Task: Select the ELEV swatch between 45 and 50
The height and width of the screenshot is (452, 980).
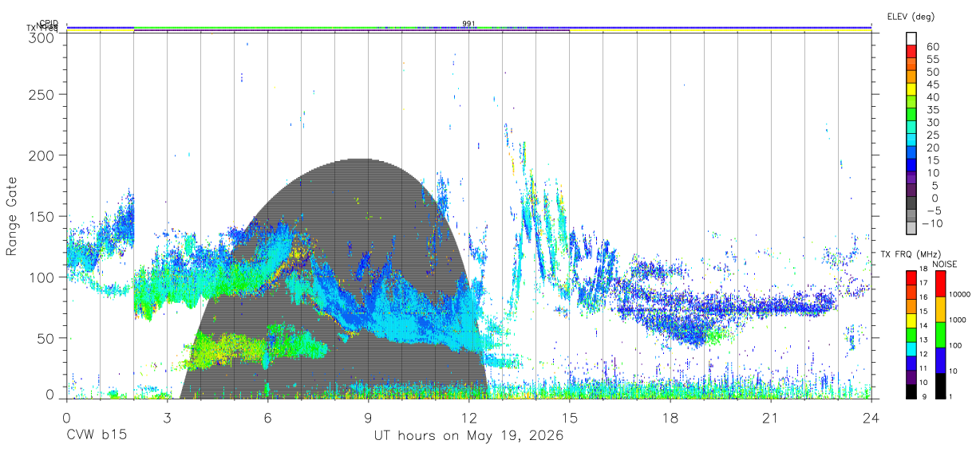Action: click(911, 77)
